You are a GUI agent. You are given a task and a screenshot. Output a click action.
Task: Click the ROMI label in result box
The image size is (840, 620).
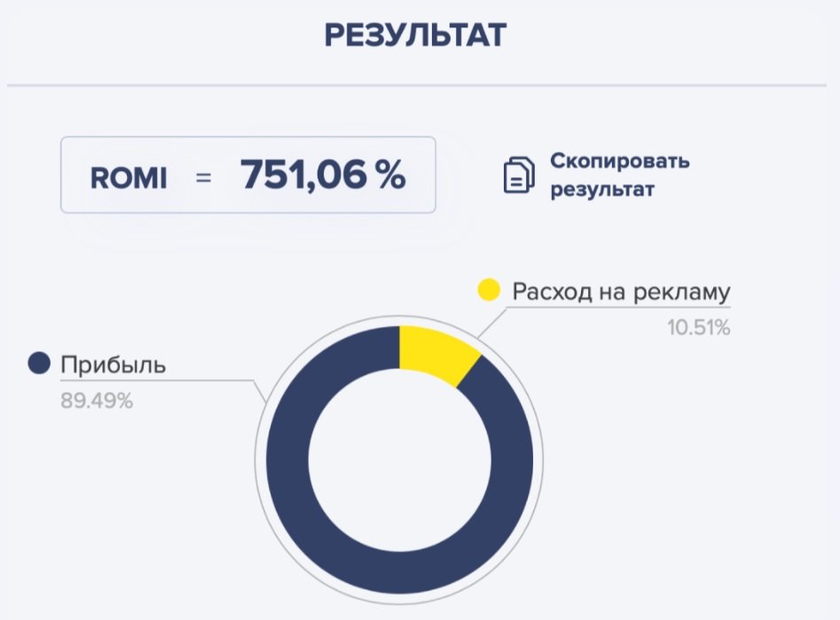[128, 178]
